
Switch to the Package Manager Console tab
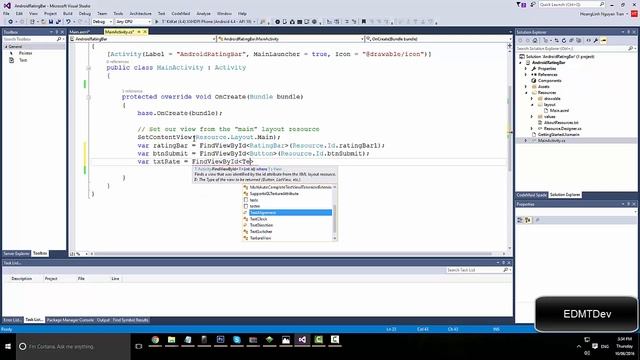coord(70,320)
